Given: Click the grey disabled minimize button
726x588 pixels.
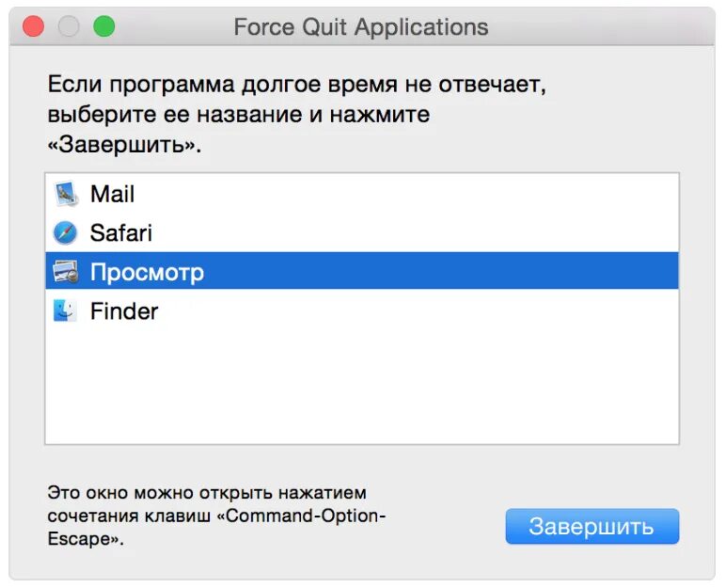Looking at the screenshot, I should 69,26.
